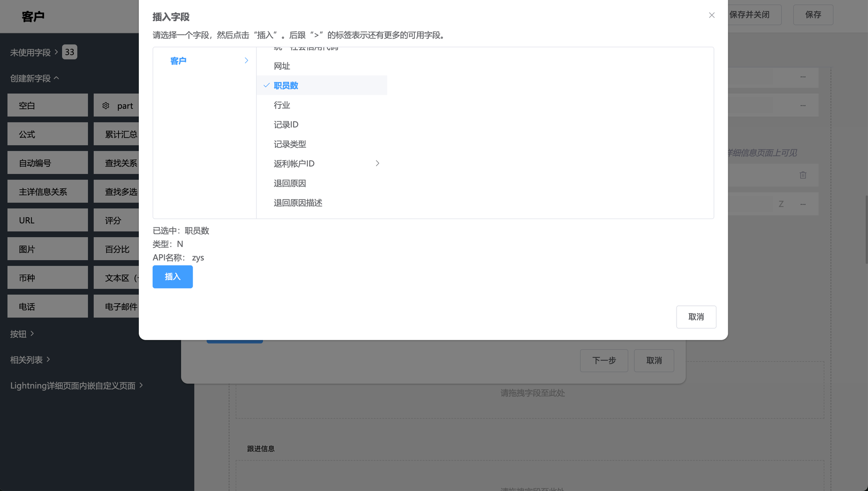The height and width of the screenshot is (491, 868).
Task: Choose the 记录类型 field option
Action: click(x=289, y=144)
